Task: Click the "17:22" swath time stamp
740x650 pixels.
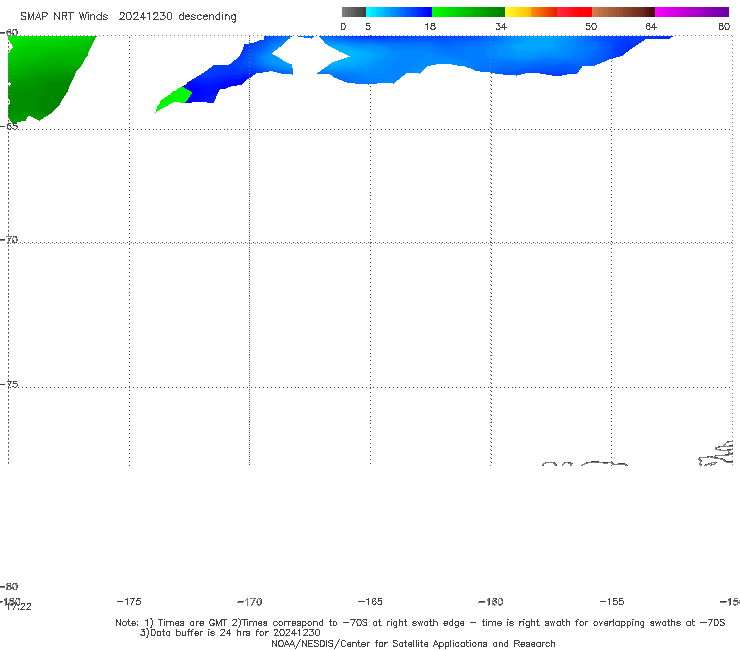Action: [19, 607]
